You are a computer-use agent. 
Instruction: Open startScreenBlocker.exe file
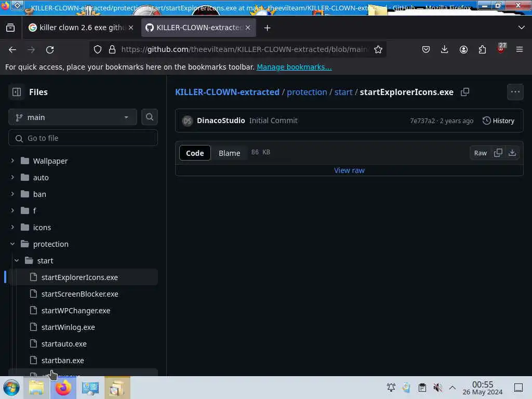[79, 294]
